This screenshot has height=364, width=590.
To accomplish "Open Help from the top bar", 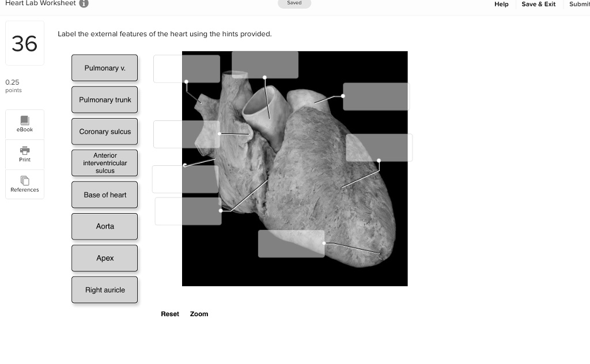I will coord(501,4).
